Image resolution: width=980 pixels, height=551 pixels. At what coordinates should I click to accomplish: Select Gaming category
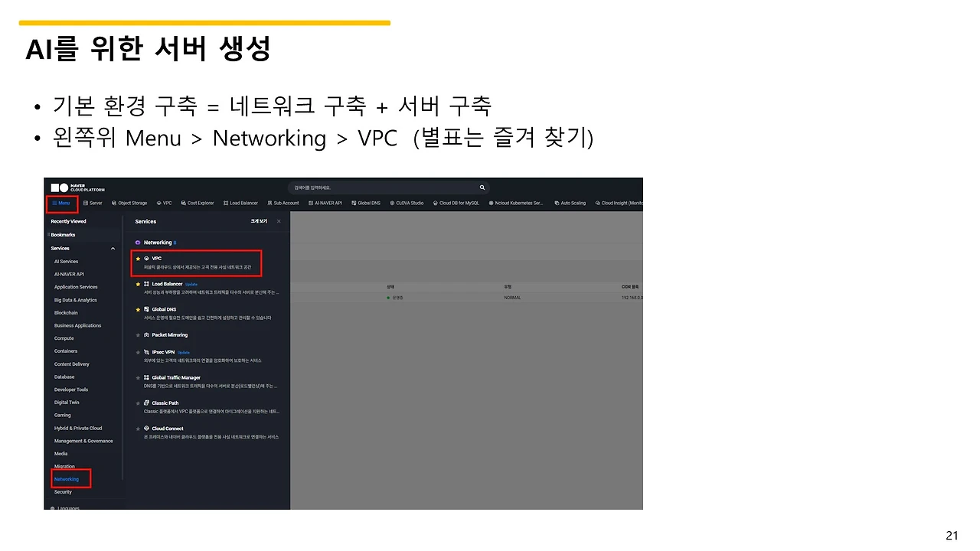(62, 416)
